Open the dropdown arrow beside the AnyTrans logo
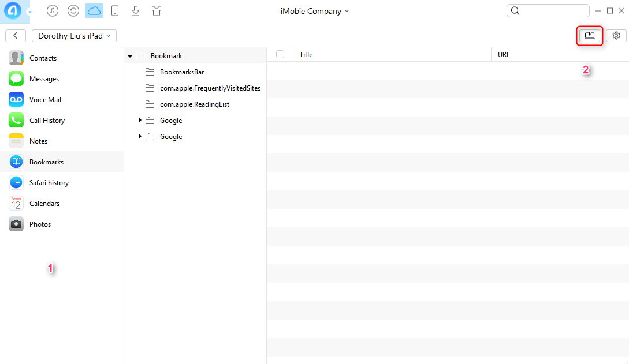Viewport: 629px width, 364px height. coord(29,12)
